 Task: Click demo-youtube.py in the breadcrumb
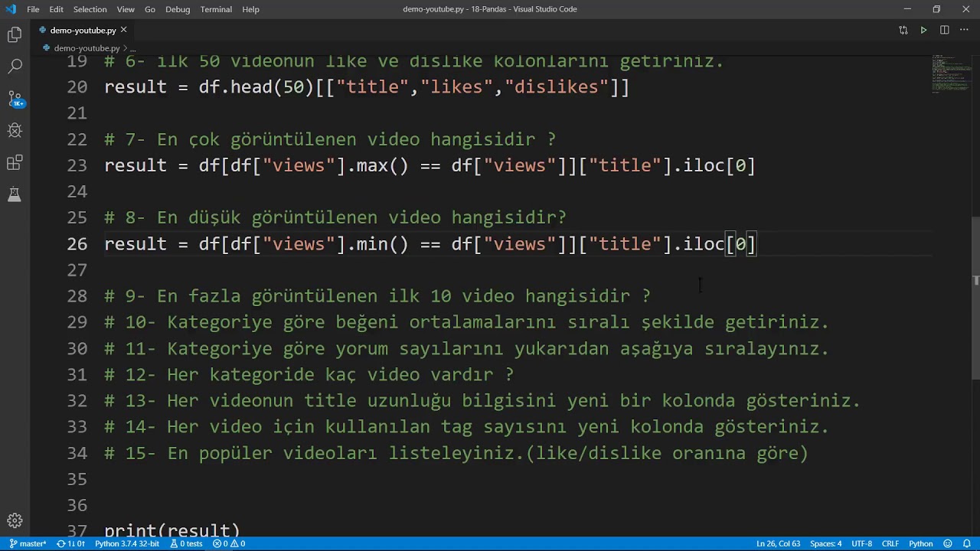[87, 48]
